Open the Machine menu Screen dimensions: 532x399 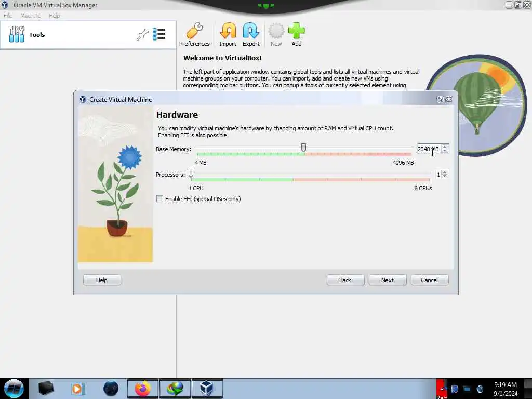point(31,16)
